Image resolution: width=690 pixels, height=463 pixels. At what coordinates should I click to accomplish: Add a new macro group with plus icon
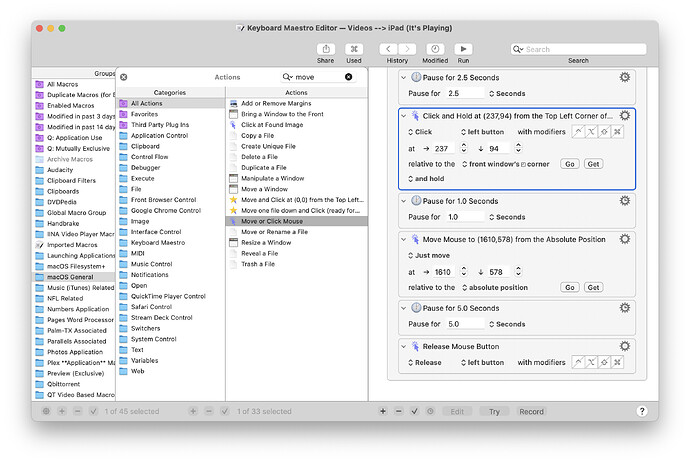[62, 411]
